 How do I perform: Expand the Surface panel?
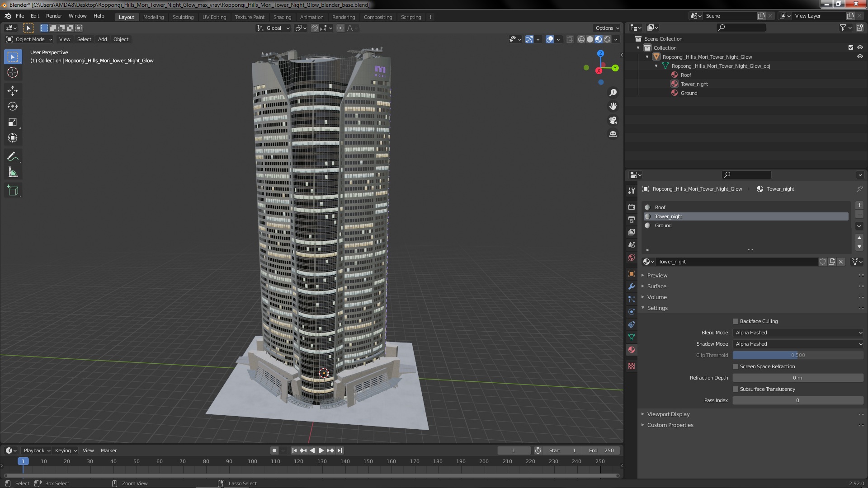coord(656,286)
